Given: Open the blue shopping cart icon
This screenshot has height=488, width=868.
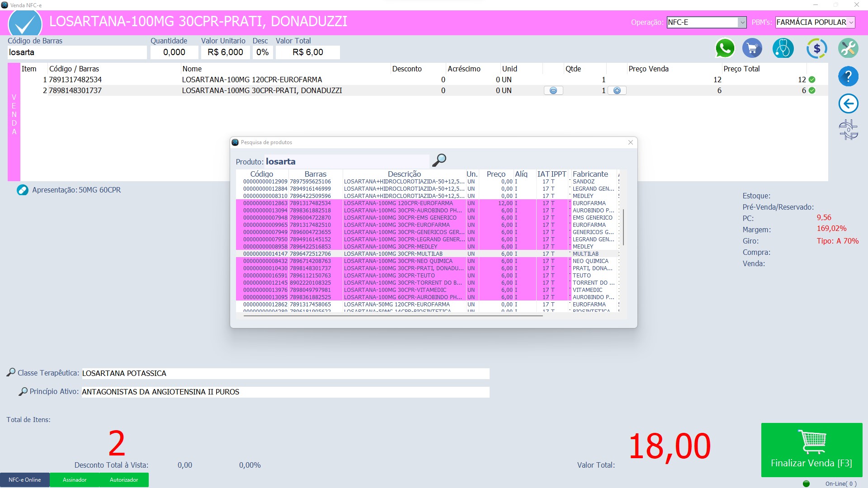Looking at the screenshot, I should point(752,48).
